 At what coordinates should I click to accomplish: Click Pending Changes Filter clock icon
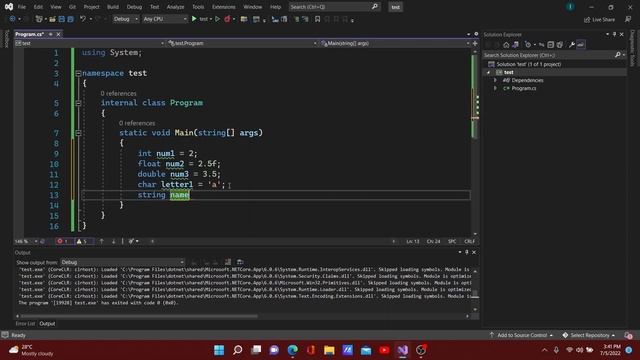click(x=528, y=45)
